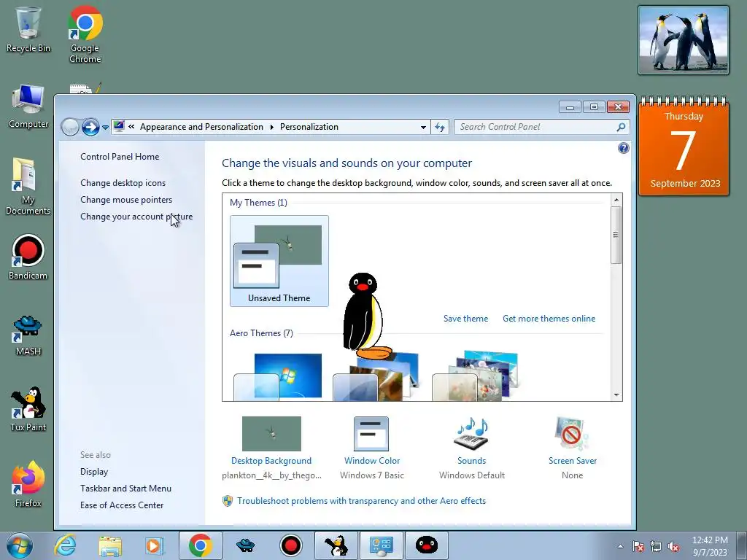Click Appearance and Personalization breadcrumb
Viewport: 747px width, 560px height.
(201, 127)
